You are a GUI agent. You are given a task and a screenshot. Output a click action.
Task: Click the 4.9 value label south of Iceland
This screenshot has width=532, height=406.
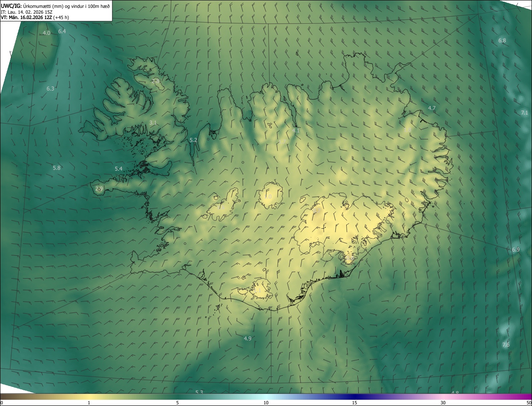pos(247,338)
